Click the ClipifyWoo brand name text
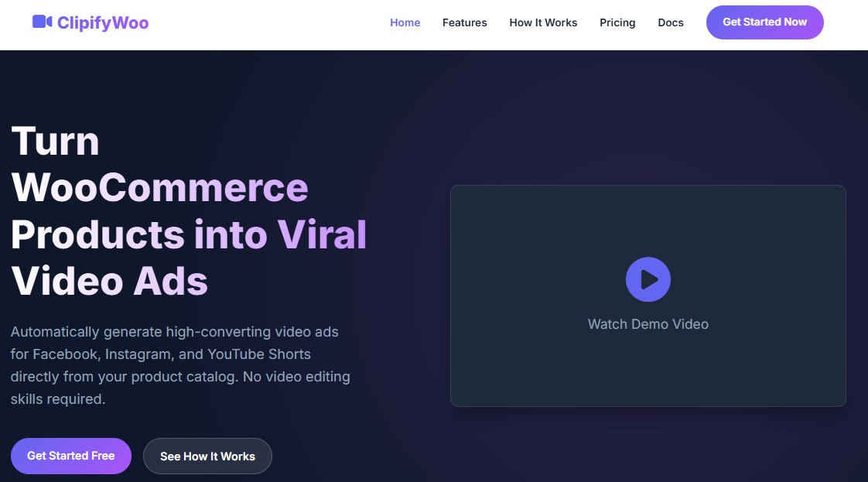The width and height of the screenshot is (868, 482). point(103,22)
